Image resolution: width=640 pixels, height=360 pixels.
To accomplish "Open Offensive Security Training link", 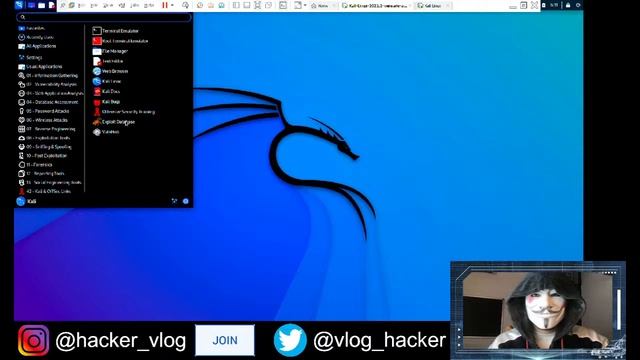I will (124, 111).
